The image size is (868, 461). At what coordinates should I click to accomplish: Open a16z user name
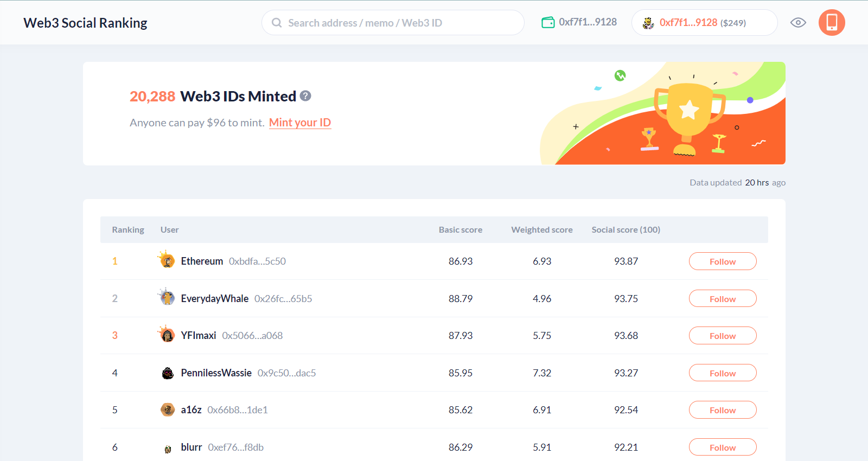tap(191, 410)
